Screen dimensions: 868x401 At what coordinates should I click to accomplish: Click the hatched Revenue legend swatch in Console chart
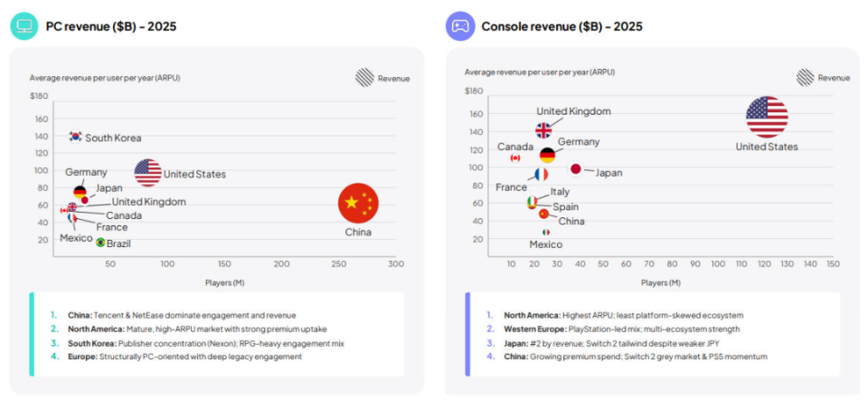[x=805, y=78]
